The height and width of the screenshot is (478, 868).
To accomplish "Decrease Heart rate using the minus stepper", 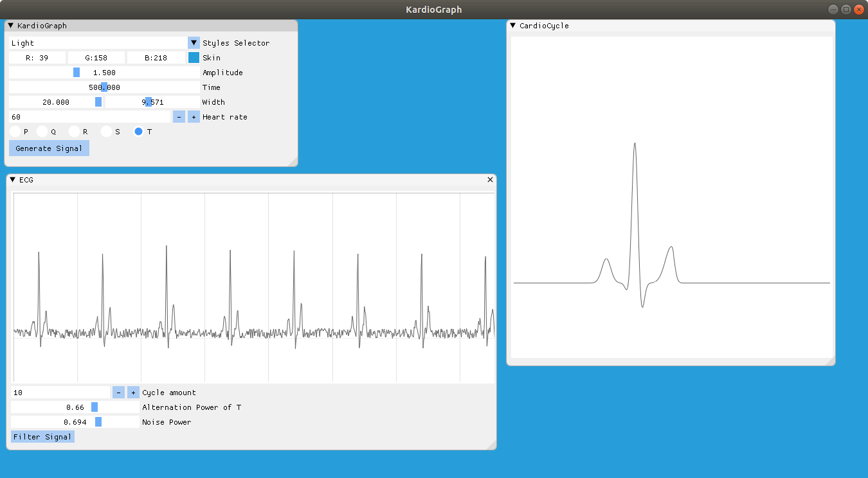I will (x=179, y=116).
